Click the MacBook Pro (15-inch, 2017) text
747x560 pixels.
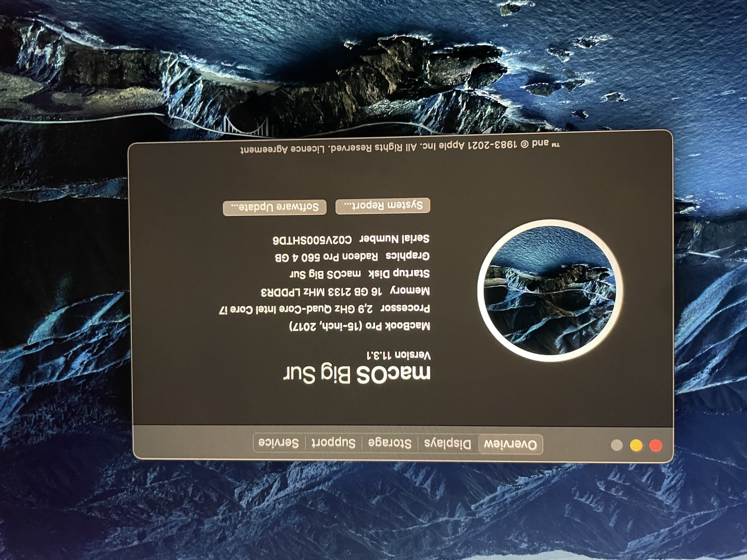[x=360, y=326]
